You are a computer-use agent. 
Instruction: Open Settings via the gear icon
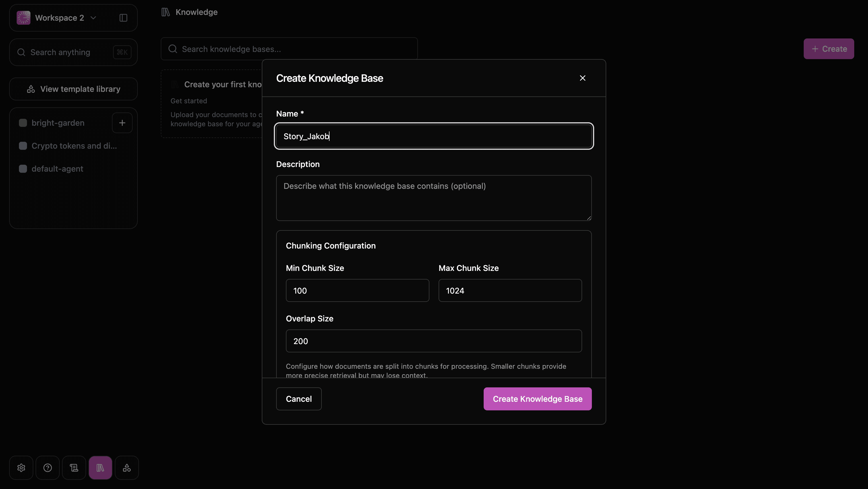point(21,467)
